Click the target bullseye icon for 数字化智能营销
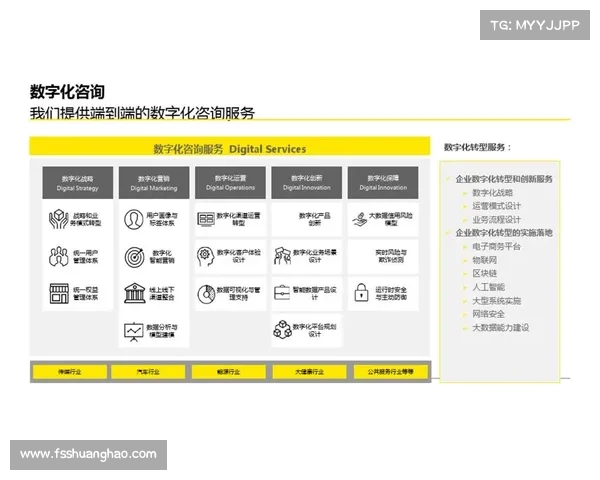The width and height of the screenshot is (600, 480). 134,257
